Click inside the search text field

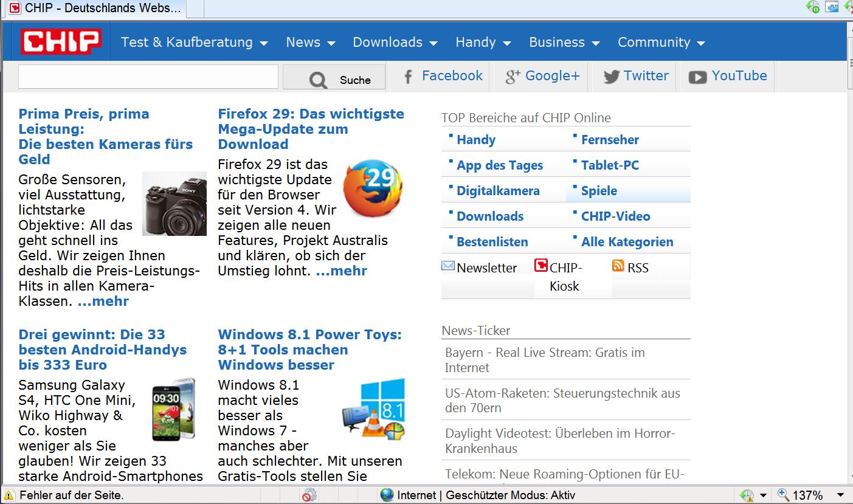click(148, 77)
